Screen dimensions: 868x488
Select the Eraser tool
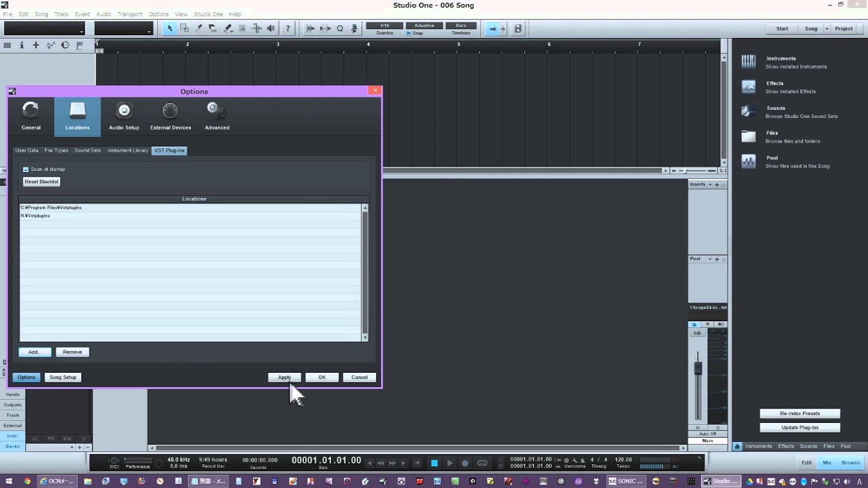(213, 28)
